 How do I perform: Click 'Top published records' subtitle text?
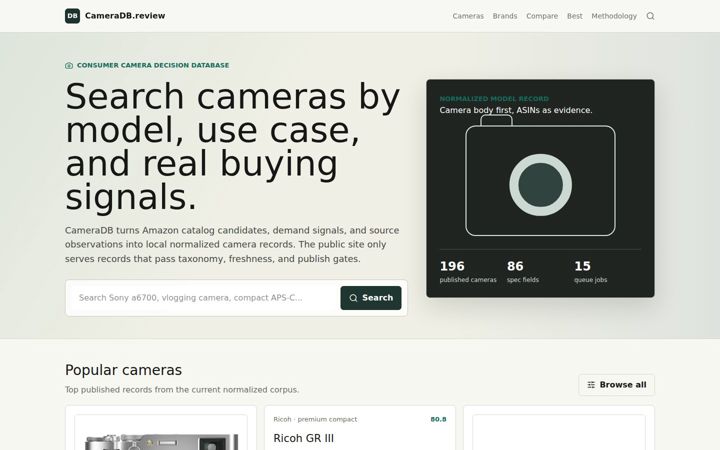pos(182,390)
